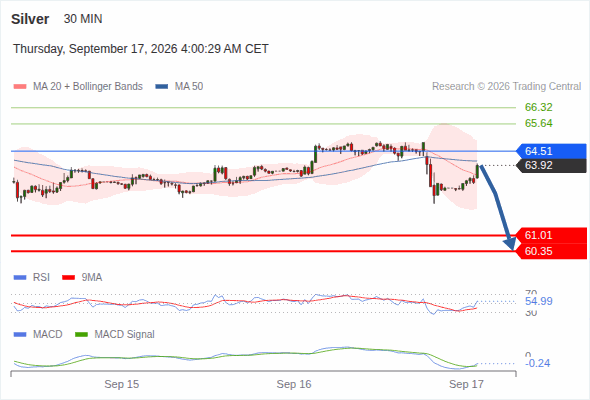Click the blue downward forecast arrow head

pos(511,244)
